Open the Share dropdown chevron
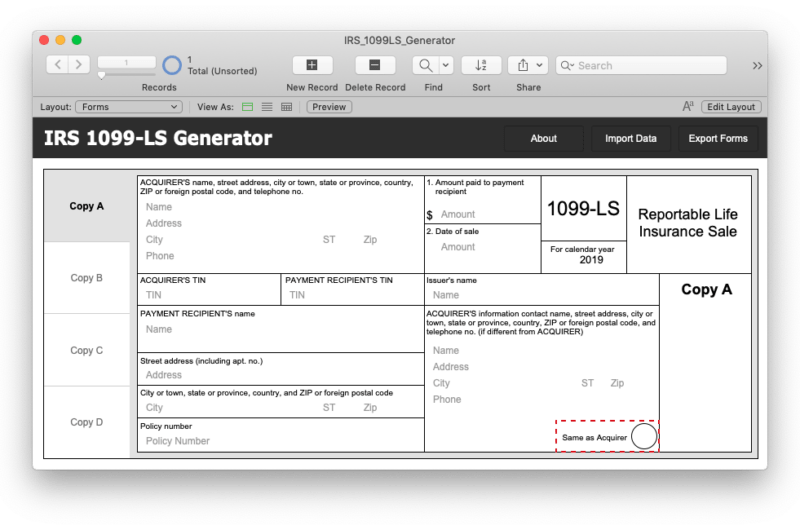This screenshot has width=800, height=530. pos(539,65)
